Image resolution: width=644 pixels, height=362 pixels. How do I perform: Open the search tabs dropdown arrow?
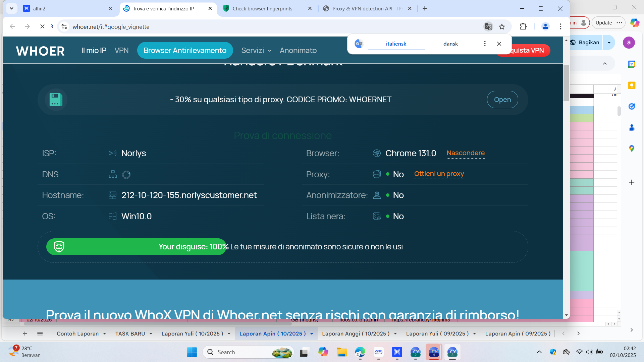click(11, 8)
